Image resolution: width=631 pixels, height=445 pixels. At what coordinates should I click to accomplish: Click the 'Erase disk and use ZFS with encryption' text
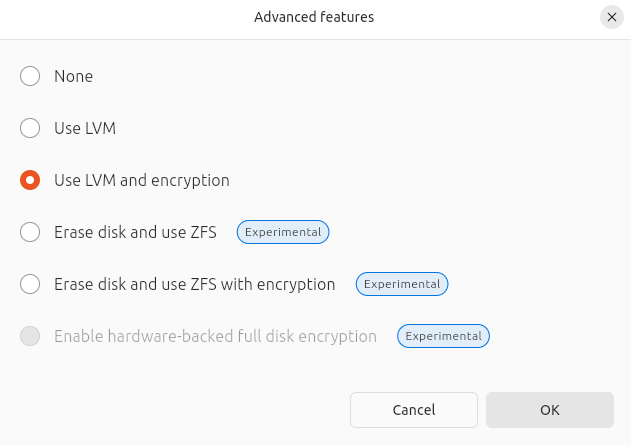pyautogui.click(x=194, y=284)
